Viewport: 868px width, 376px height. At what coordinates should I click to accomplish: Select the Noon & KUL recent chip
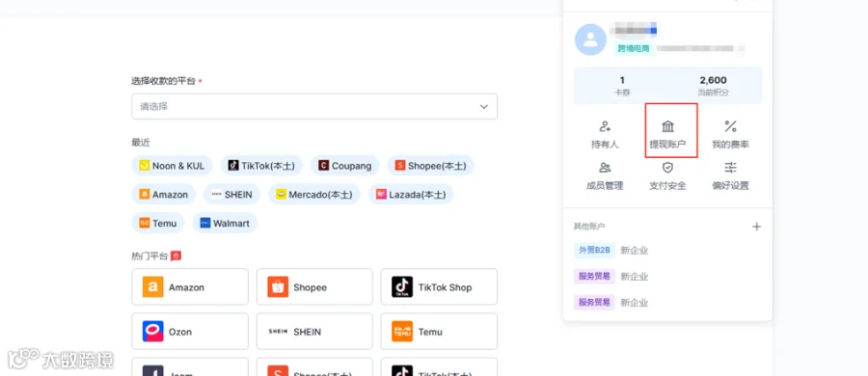click(x=172, y=166)
